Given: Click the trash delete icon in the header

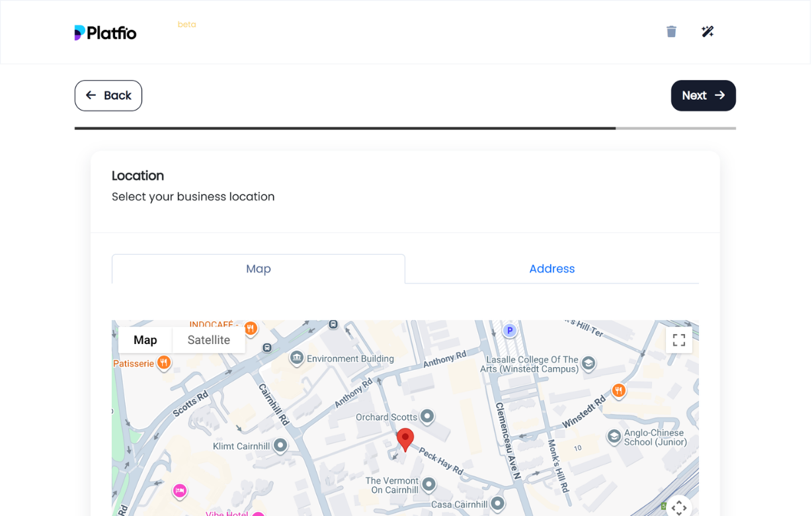Looking at the screenshot, I should point(671,31).
